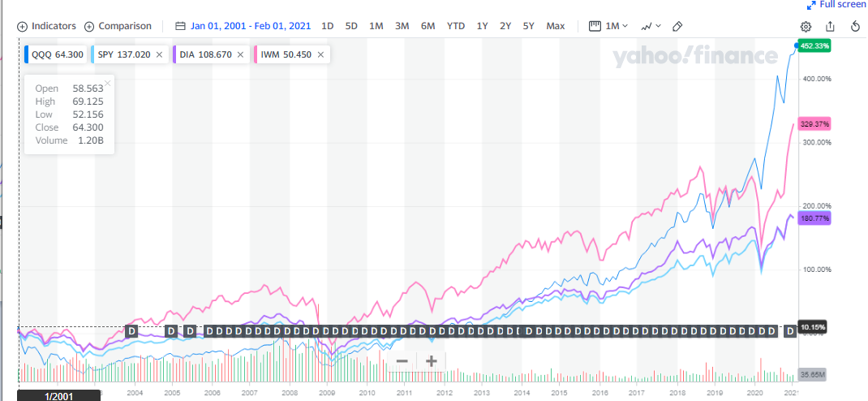Click the 180.77% DIA price label
Viewport: 868px width, 401px height.
click(815, 219)
